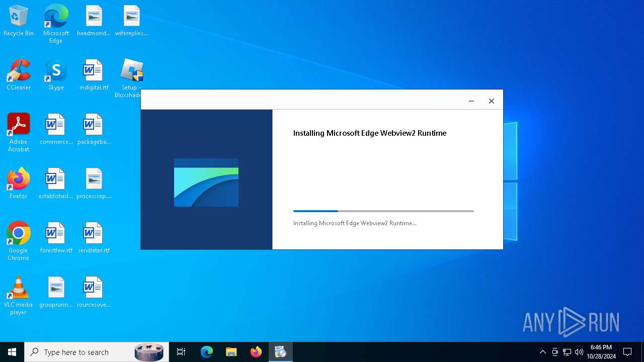Select the processsep image file icon

click(94, 184)
